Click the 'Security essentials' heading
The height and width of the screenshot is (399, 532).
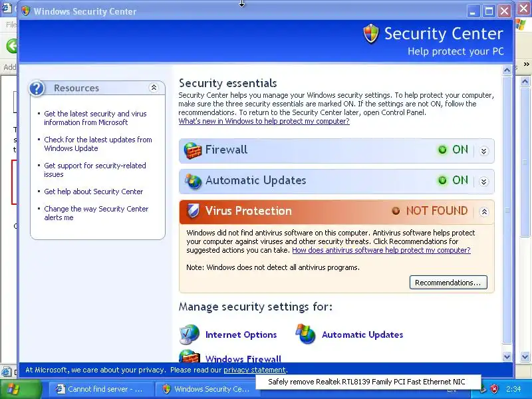tap(227, 83)
